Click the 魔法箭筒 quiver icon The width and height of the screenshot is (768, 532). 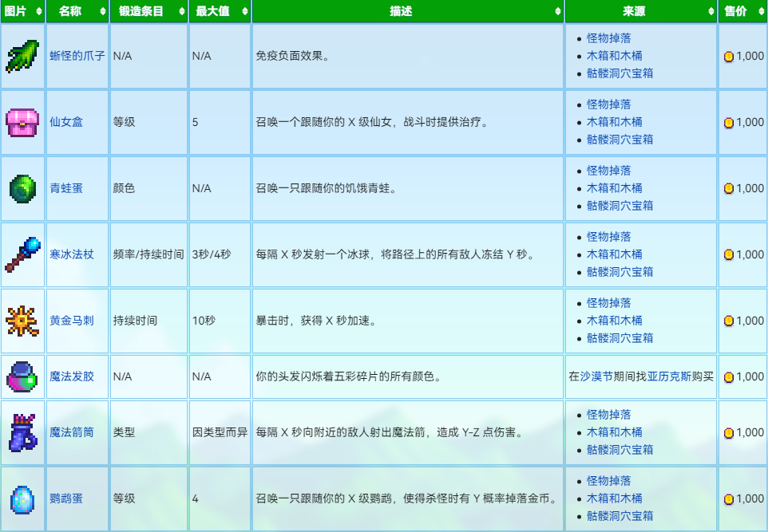pyautogui.click(x=22, y=432)
